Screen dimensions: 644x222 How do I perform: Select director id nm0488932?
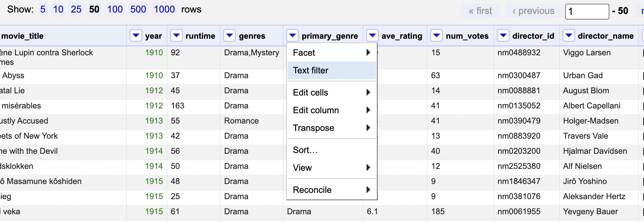coord(519,53)
